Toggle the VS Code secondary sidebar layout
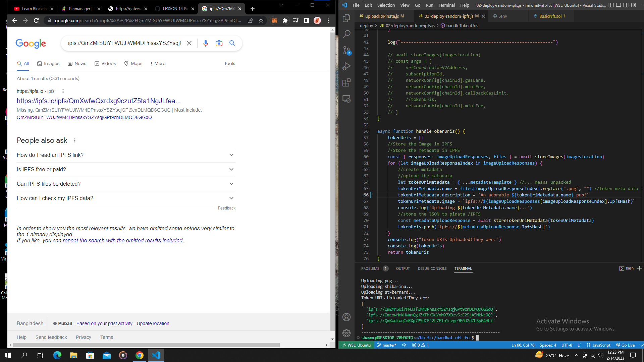 [x=626, y=5]
